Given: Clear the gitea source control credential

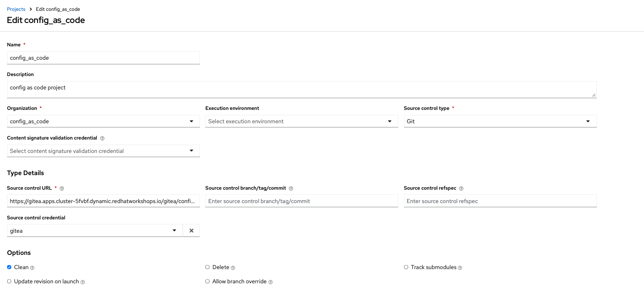Looking at the screenshot, I should (191, 231).
